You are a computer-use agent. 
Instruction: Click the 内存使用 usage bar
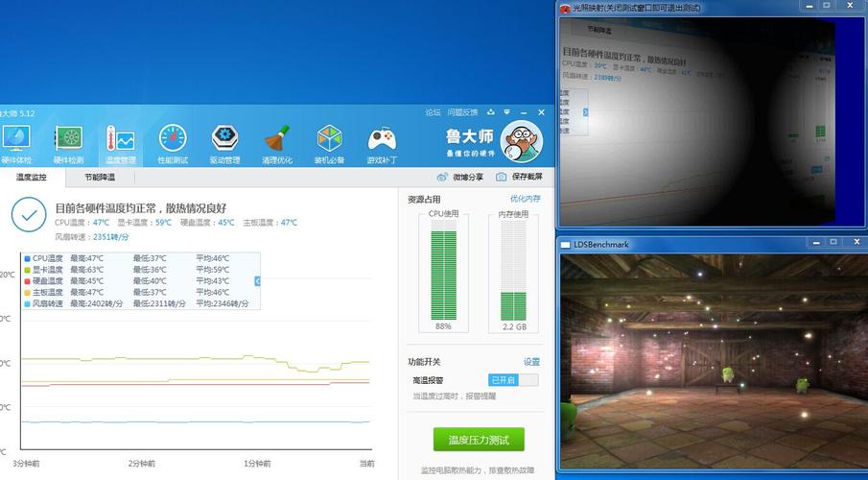click(x=514, y=270)
